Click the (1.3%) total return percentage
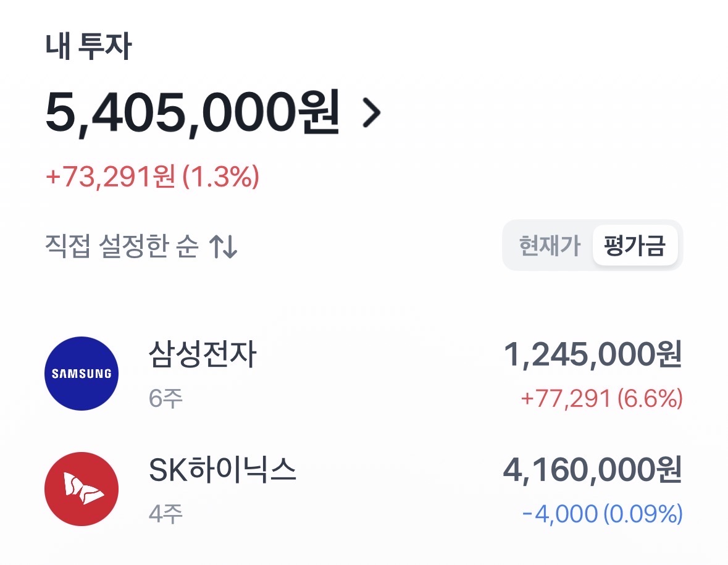This screenshot has width=728, height=565. coord(220,177)
